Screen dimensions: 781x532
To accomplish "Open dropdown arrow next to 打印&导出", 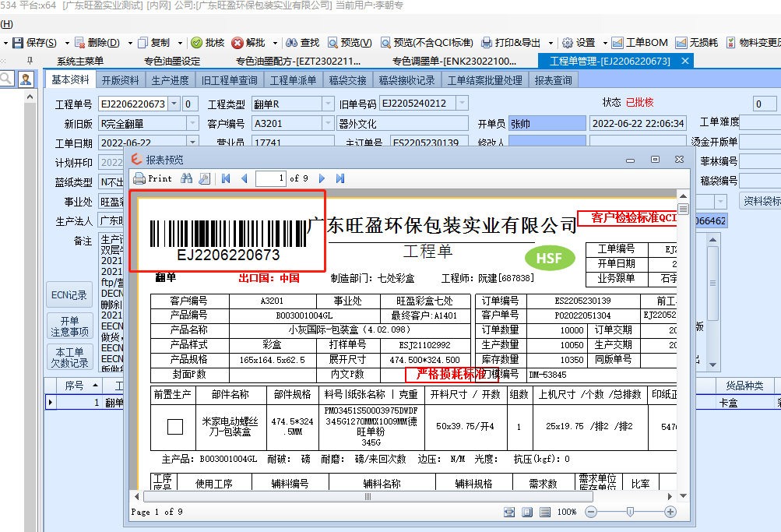I will (551, 44).
